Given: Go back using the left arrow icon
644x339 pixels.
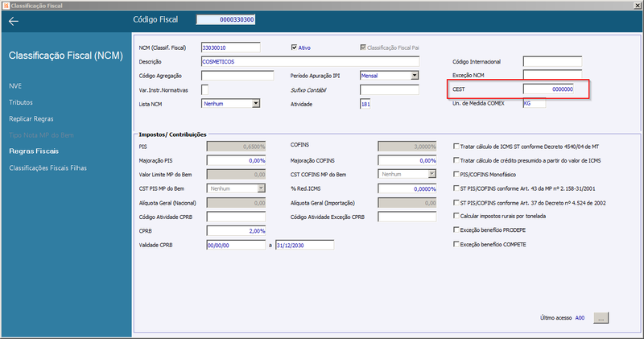Looking at the screenshot, I should (x=14, y=22).
